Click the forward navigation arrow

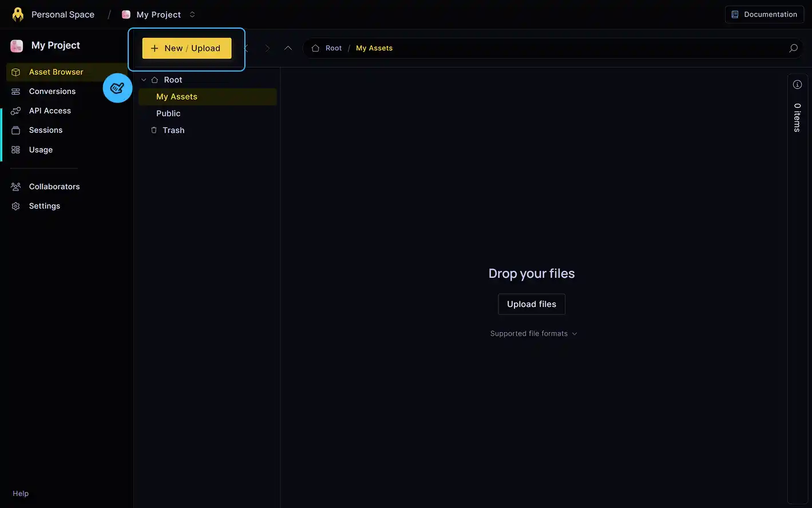267,48
